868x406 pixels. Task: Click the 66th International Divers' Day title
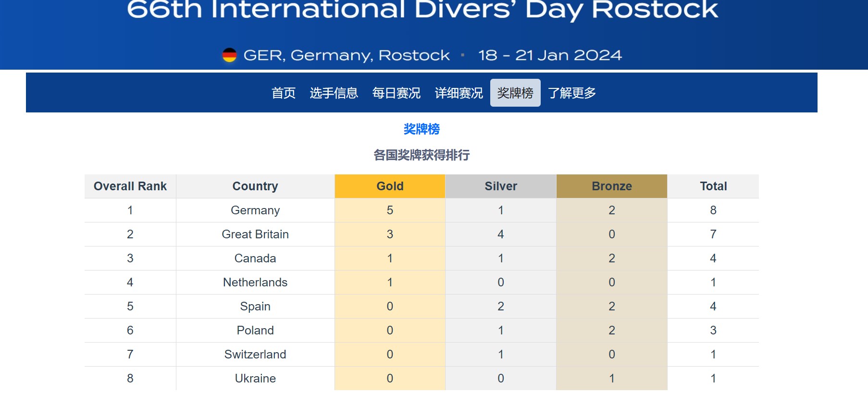click(422, 10)
